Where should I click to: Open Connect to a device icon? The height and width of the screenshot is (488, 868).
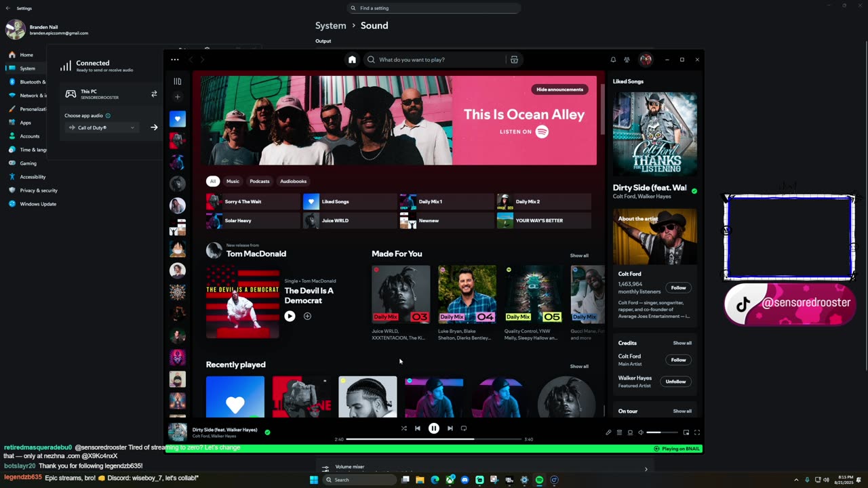[630, 432]
